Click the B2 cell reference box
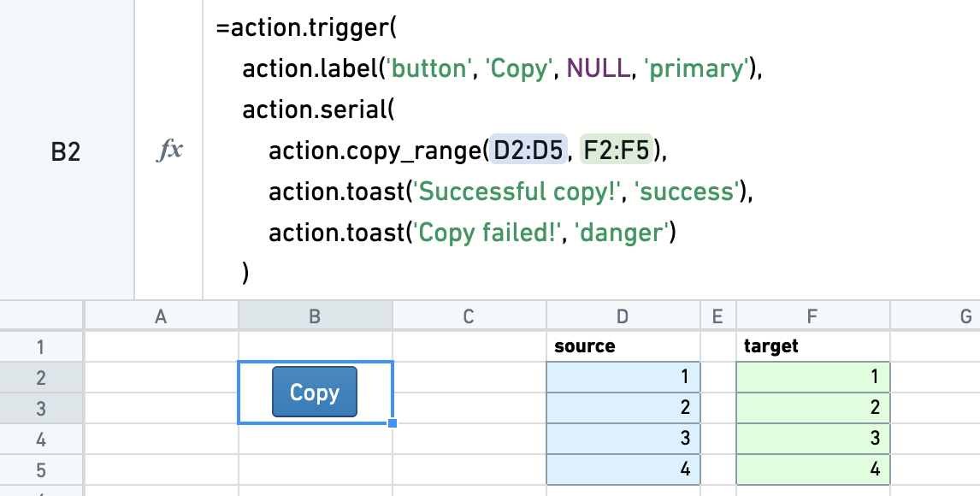 66,151
